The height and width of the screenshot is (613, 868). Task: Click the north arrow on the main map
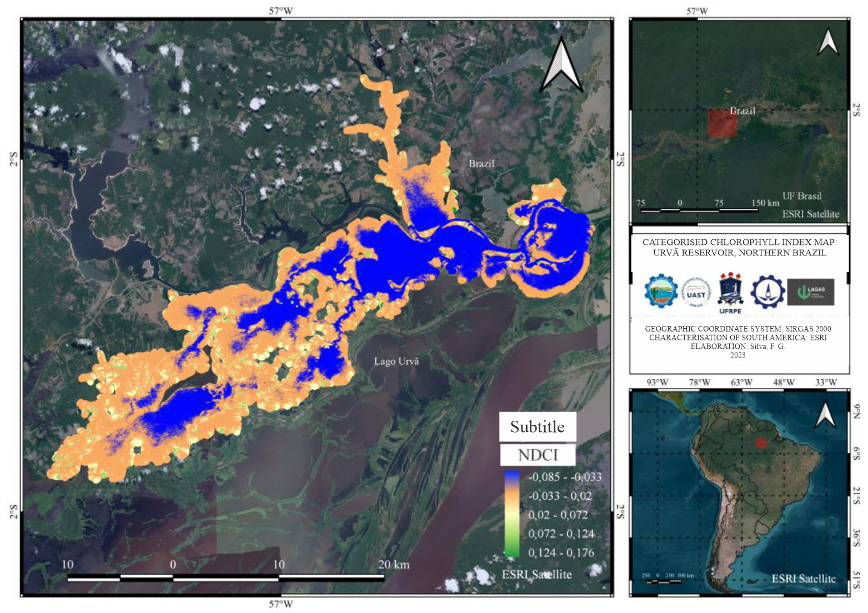(x=561, y=66)
